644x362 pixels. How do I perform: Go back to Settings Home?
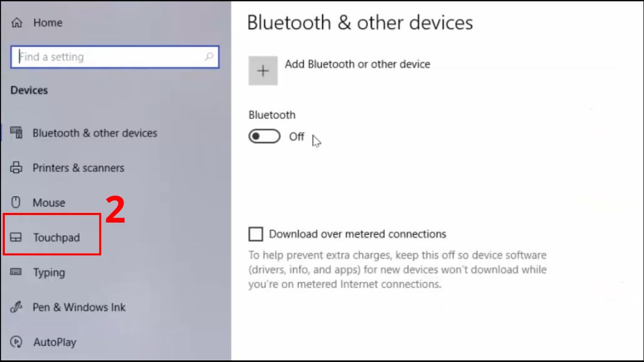click(x=47, y=23)
